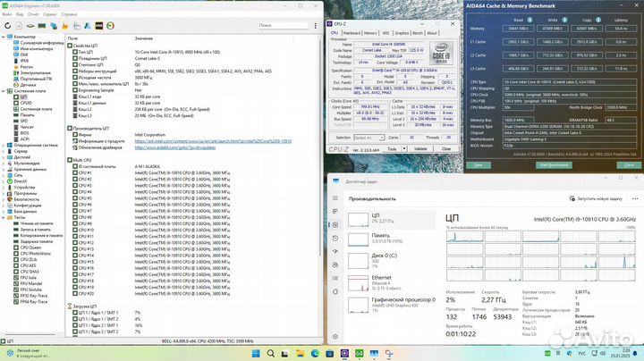Switch to CPU-Z Mainboard tab

click(352, 33)
